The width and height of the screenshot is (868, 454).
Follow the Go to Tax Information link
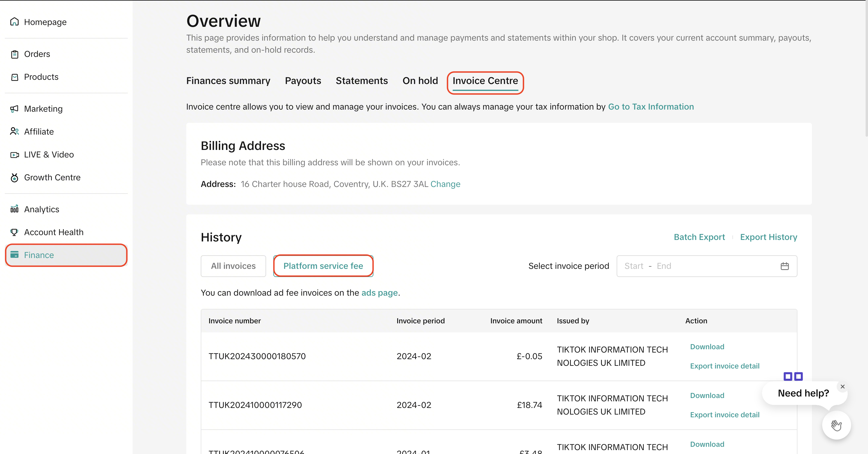tap(651, 107)
